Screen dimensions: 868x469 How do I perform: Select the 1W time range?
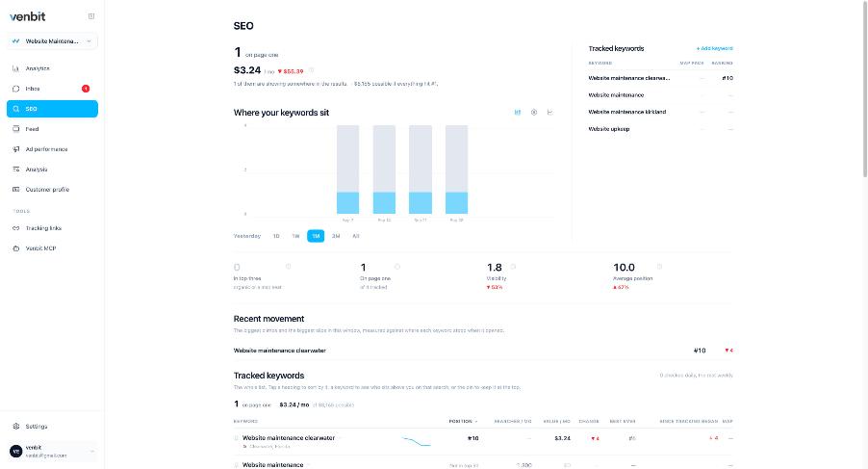[x=295, y=236]
